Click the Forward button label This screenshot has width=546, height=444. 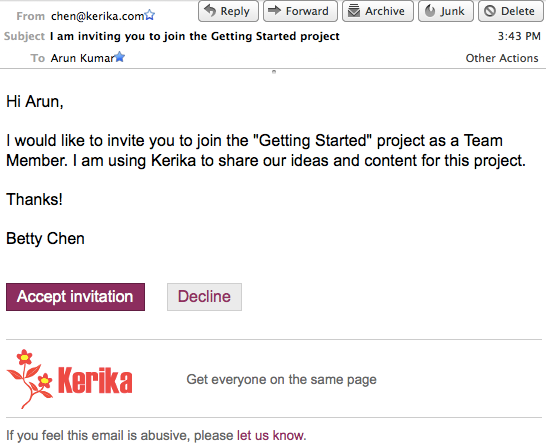pyautogui.click(x=307, y=11)
